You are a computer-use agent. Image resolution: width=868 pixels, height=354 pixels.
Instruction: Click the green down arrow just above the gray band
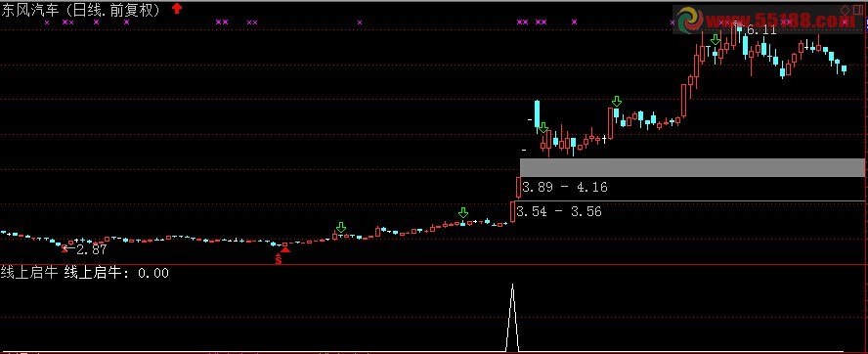[x=543, y=128]
